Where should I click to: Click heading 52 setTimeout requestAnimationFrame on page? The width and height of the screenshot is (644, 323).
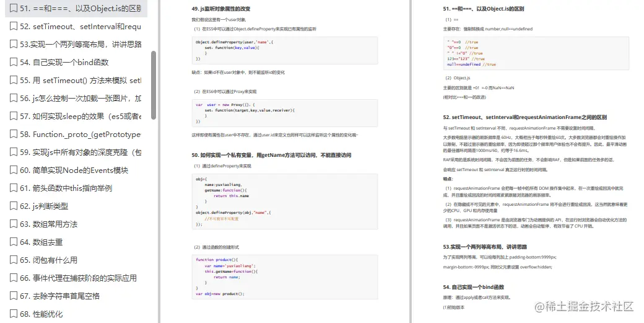[525, 117]
